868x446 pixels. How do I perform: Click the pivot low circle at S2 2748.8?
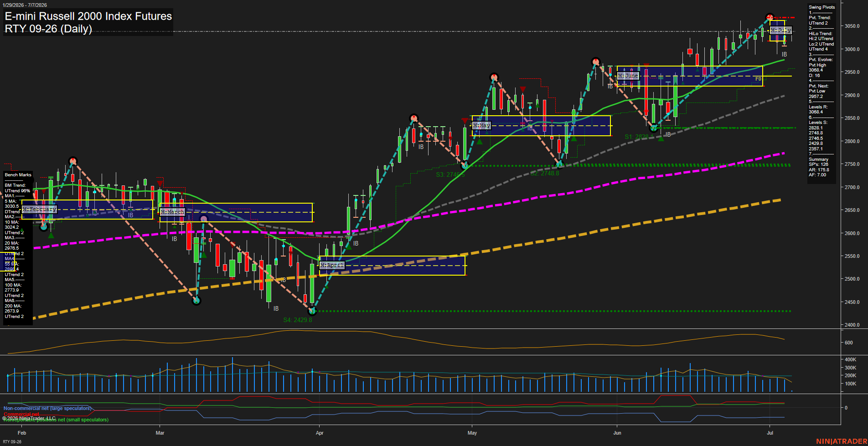point(560,164)
